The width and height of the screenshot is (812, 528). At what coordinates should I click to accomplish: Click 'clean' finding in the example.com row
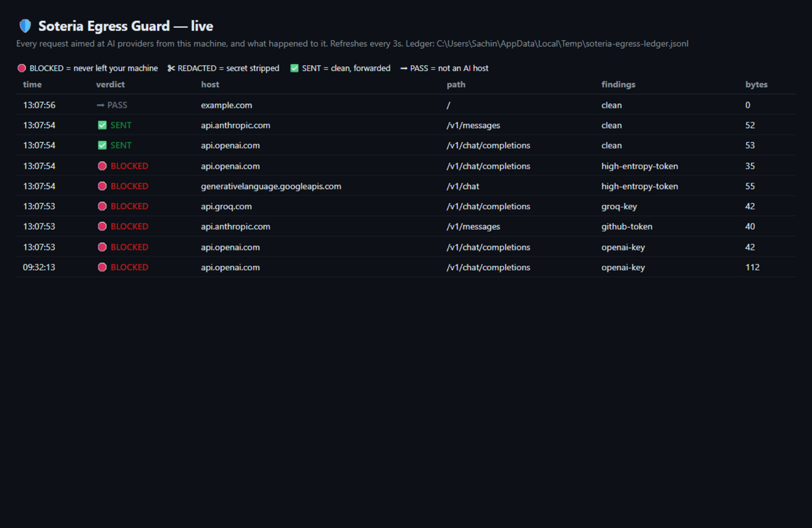point(612,105)
